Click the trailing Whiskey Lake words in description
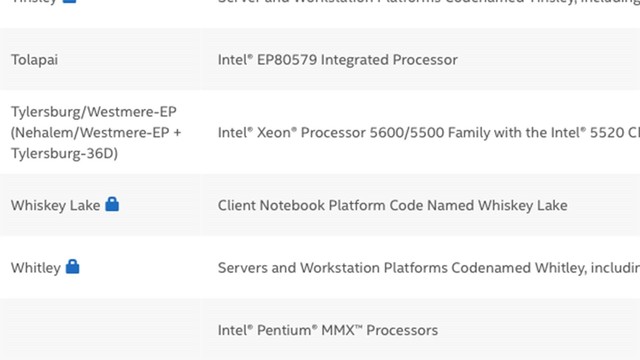Viewport: 640px width, 360px height. [x=523, y=205]
